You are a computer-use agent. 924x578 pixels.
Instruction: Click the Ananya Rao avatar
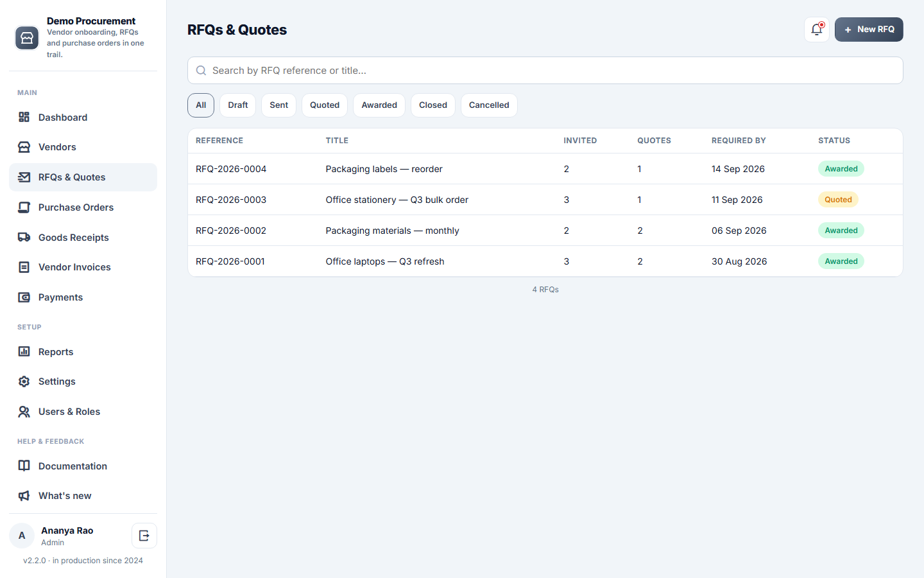pos(22,536)
